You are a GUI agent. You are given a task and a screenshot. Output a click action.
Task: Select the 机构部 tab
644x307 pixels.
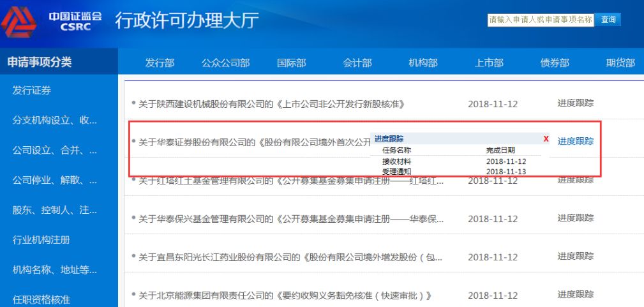pyautogui.click(x=423, y=63)
